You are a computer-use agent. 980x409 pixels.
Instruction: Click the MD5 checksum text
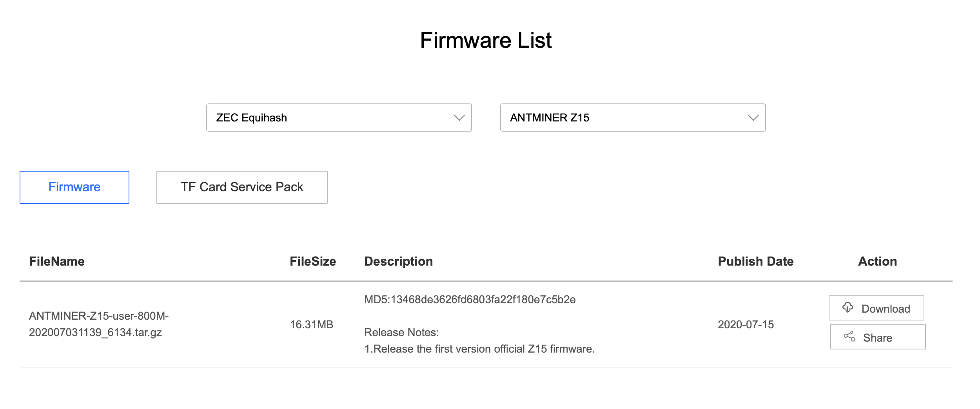[x=470, y=300]
